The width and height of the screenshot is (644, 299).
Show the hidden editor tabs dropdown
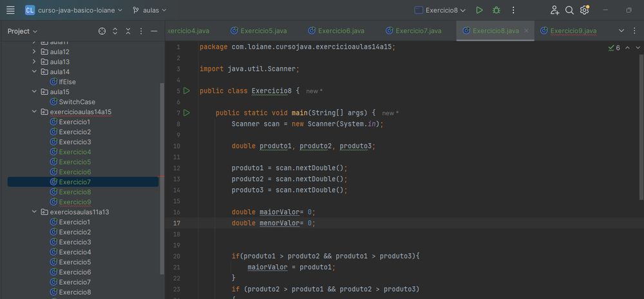[621, 31]
